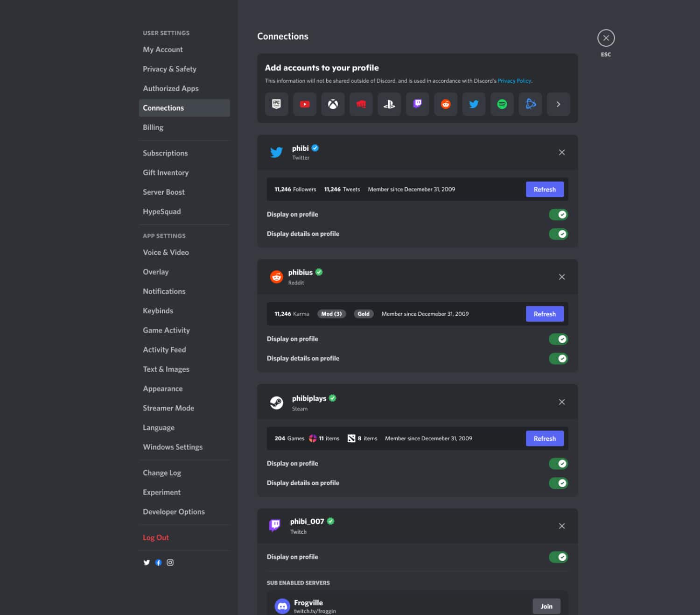Click the Twitch logo beside phibi_007
The image size is (700, 615).
[x=275, y=526]
